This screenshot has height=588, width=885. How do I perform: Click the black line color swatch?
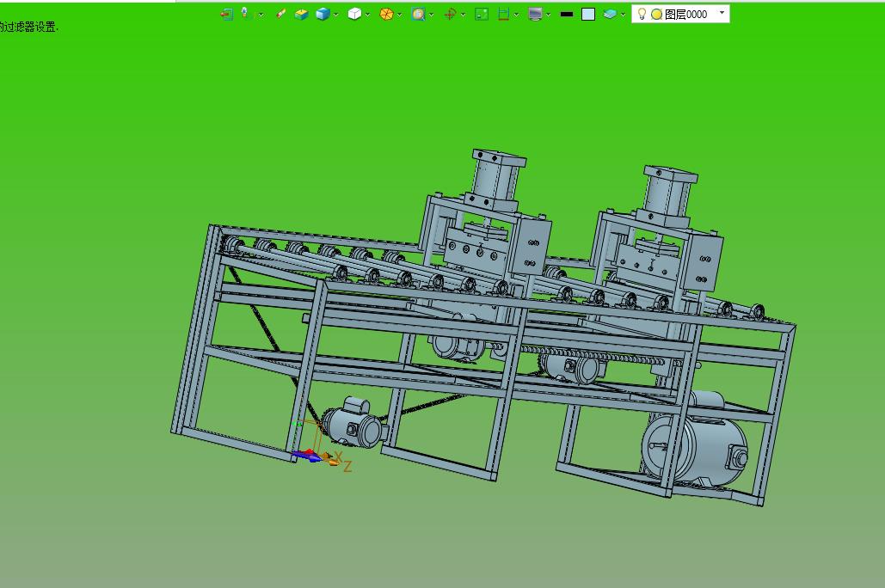click(567, 14)
